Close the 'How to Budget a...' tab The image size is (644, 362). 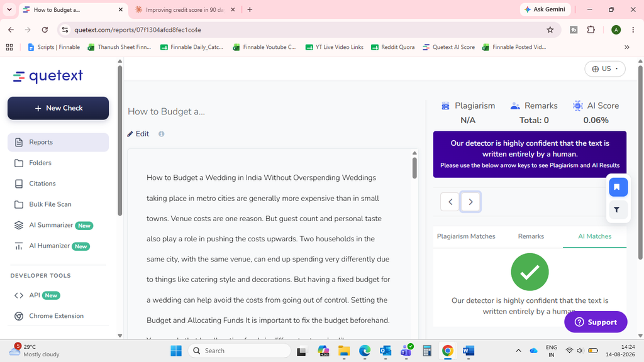coord(120,9)
